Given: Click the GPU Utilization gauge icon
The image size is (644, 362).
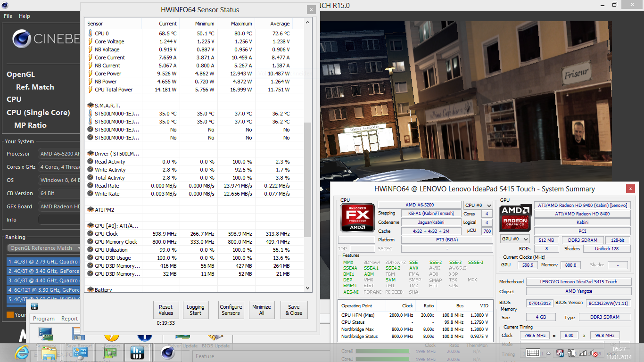Looking at the screenshot, I should click(91, 250).
